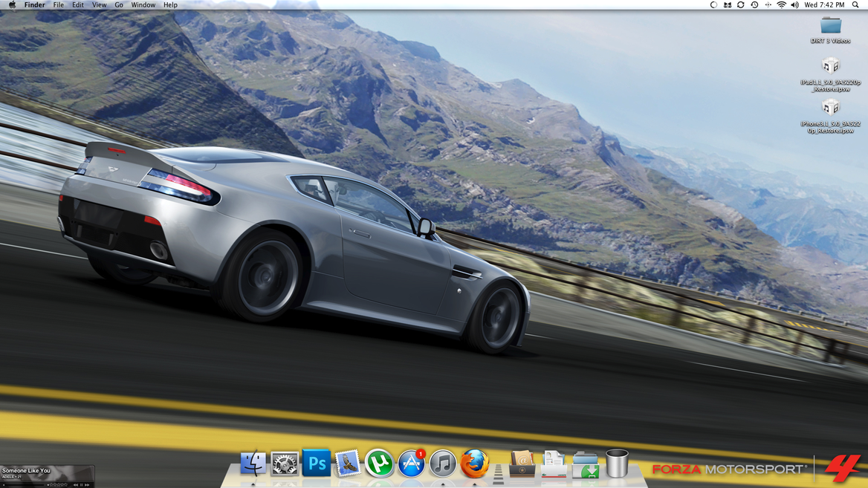Viewport: 868px width, 488px height.
Task: Click the circular ring menu bar icon
Action: (713, 5)
